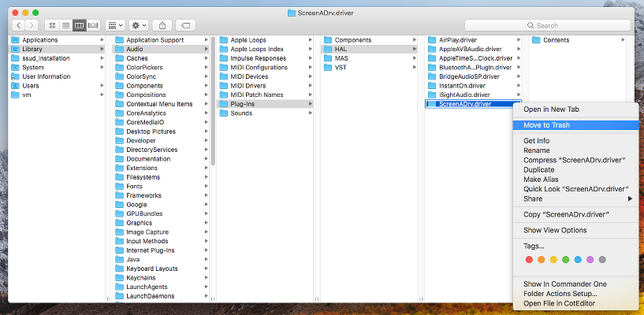Click the Edit Tags toolbar icon
Image resolution: width=644 pixels, height=315 pixels.
tap(186, 25)
